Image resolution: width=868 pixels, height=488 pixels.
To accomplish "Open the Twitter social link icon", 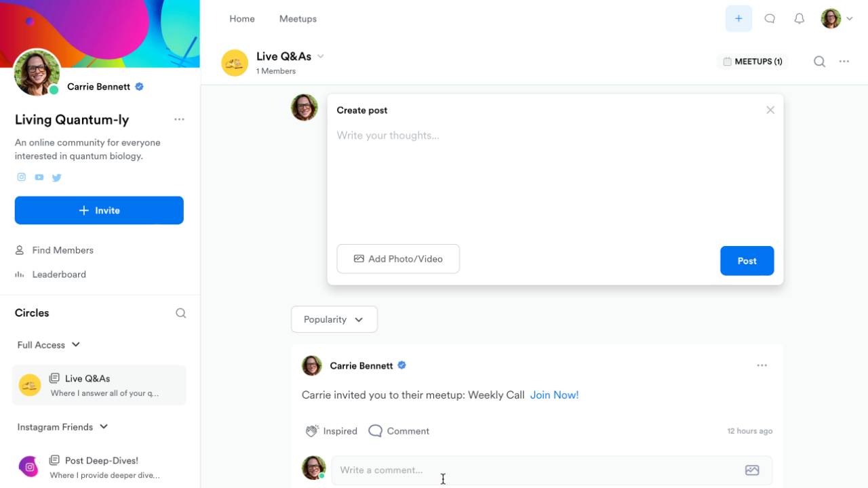I will (57, 178).
